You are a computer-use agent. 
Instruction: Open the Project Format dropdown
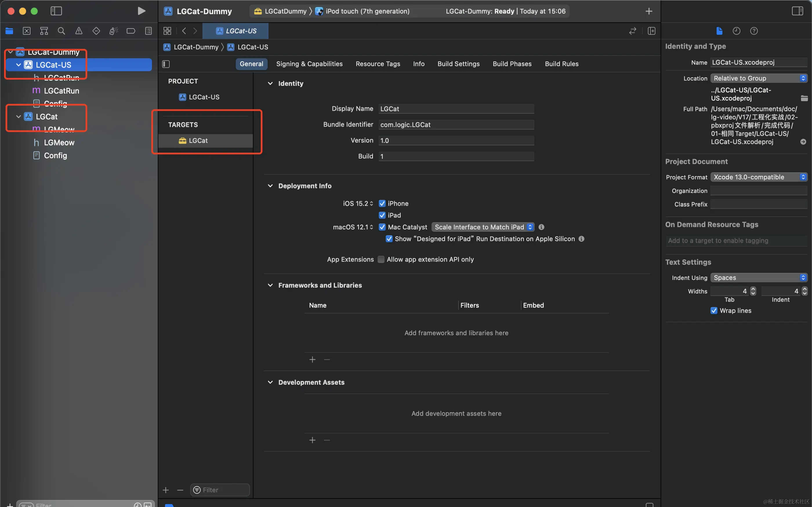point(758,177)
